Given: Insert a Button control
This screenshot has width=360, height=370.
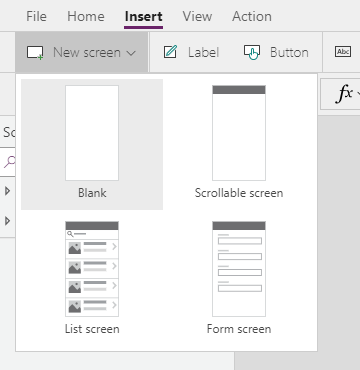Looking at the screenshot, I should [x=289, y=52].
